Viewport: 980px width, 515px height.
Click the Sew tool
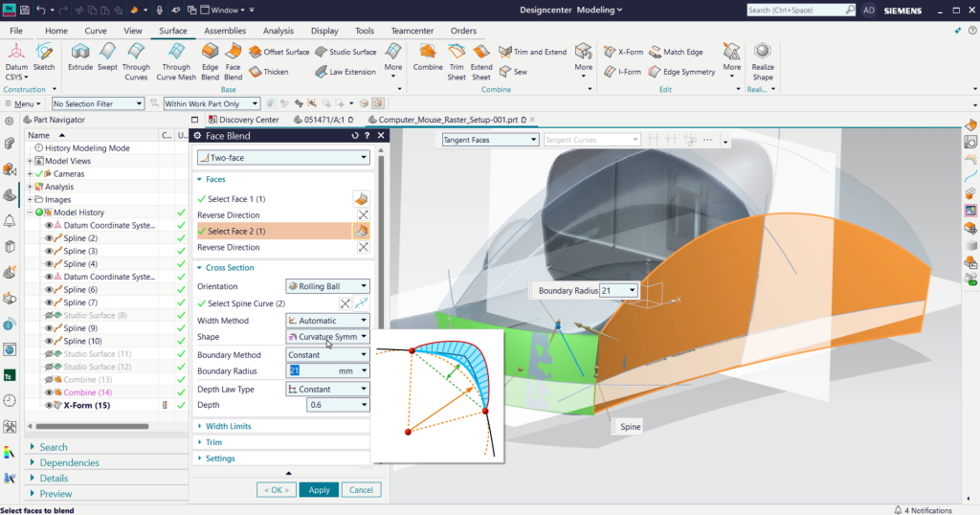(x=514, y=72)
